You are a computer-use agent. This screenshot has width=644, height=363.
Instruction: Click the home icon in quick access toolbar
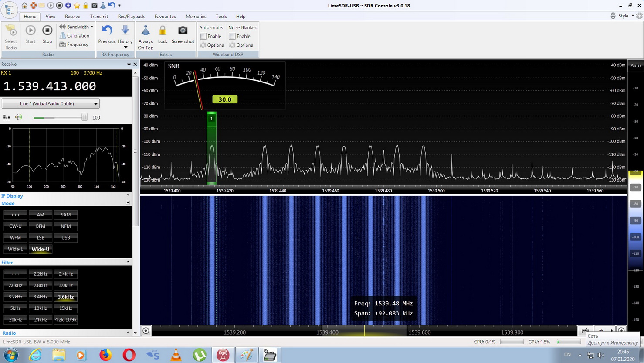pyautogui.click(x=24, y=5)
